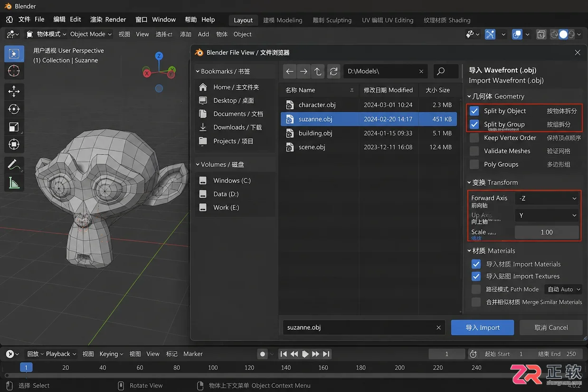Open the Desktop bookmark
Image resolution: width=588 pixels, height=392 pixels.
(x=235, y=101)
